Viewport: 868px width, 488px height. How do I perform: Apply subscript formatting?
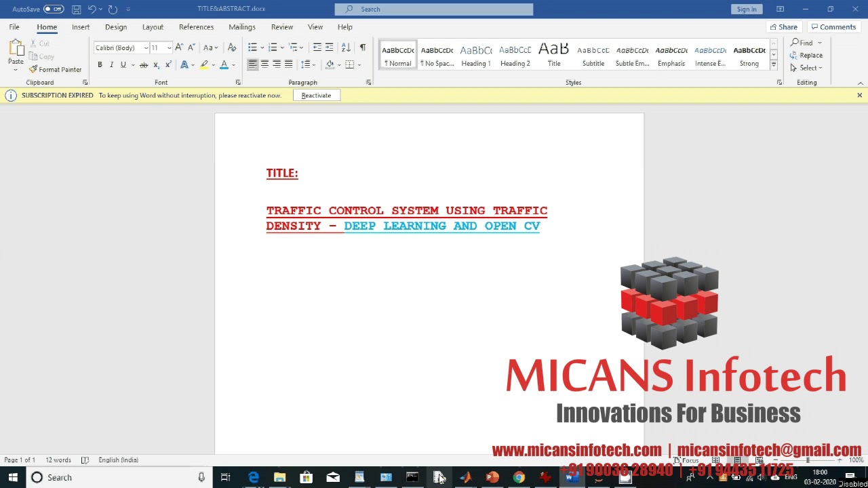pyautogui.click(x=156, y=65)
